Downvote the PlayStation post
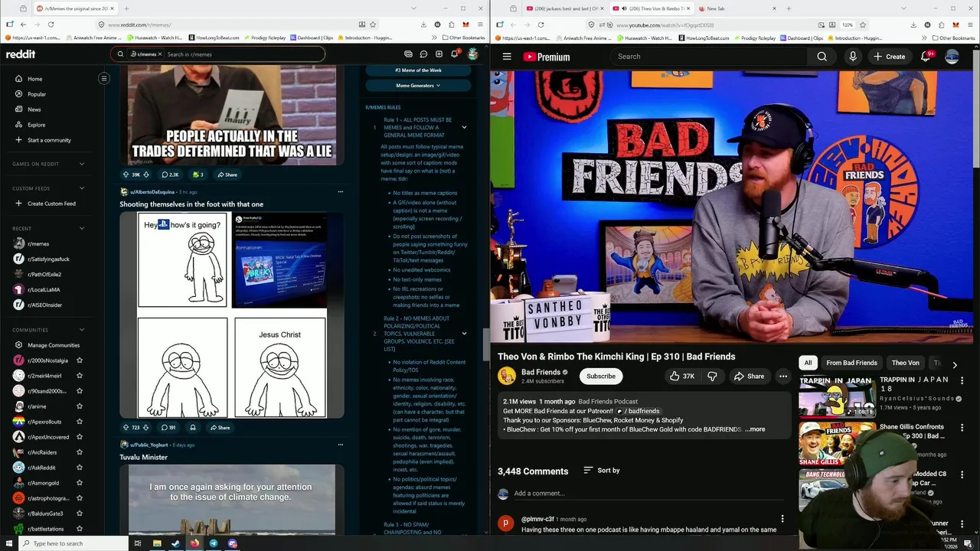 click(145, 428)
